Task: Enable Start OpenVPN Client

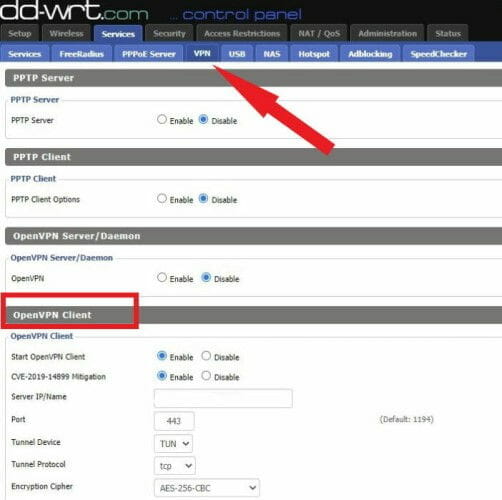Action: (162, 356)
